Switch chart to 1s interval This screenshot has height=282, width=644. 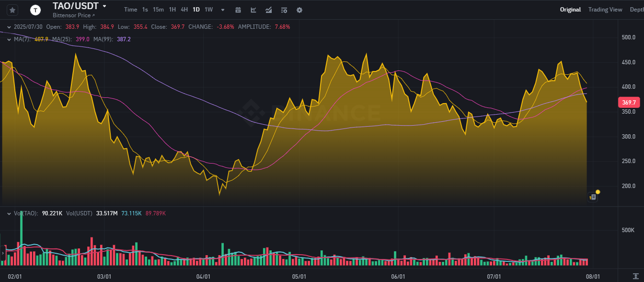145,10
